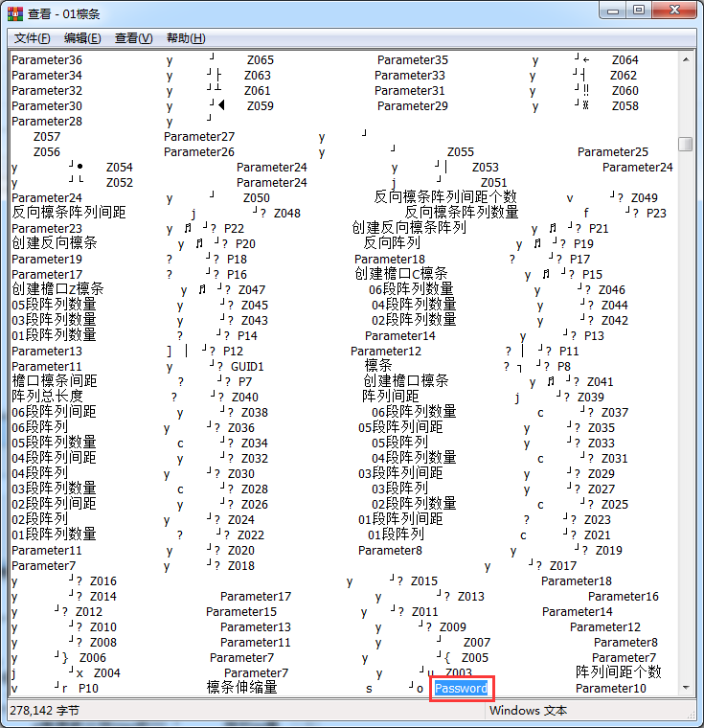Click the 反向檩条阵列间距个数 text
This screenshot has height=728, width=704.
click(x=445, y=197)
